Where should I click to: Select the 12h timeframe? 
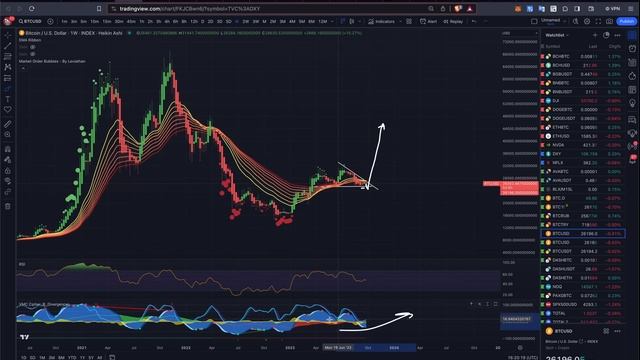pos(194,21)
